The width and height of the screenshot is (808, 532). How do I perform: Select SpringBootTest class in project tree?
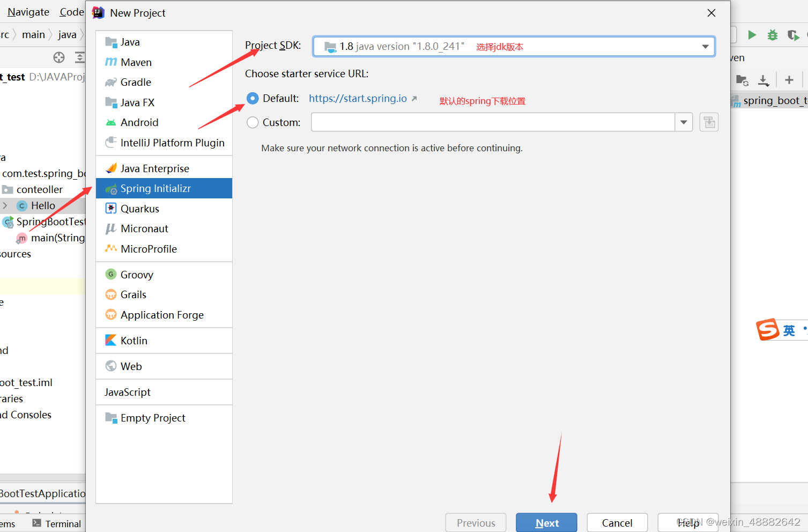(x=50, y=221)
